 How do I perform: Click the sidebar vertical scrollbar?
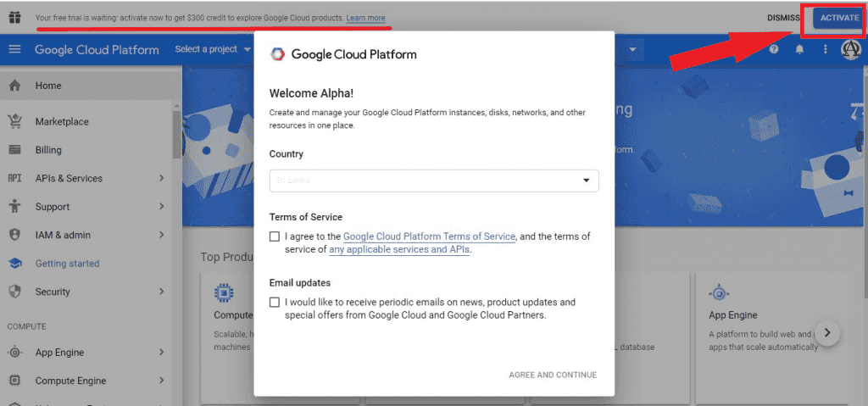point(177,135)
